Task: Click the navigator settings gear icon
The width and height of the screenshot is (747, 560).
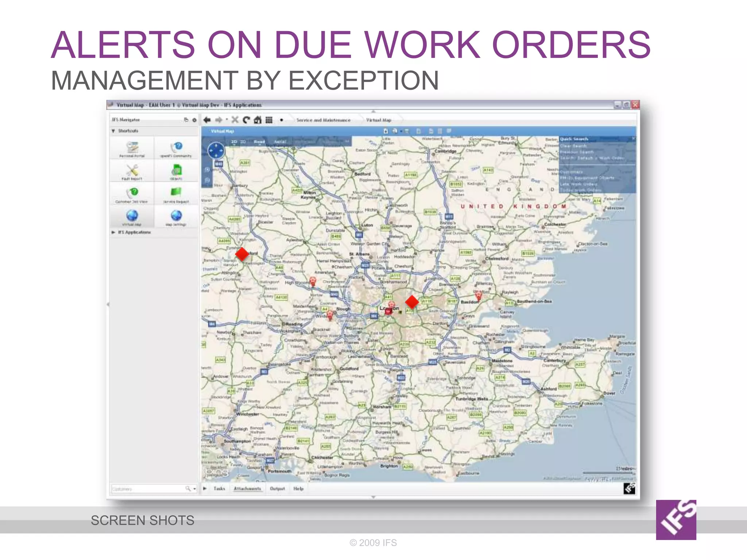Action: click(194, 120)
